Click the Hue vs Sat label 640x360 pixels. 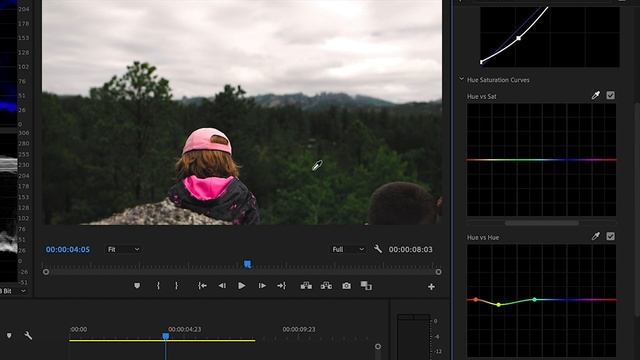click(482, 96)
